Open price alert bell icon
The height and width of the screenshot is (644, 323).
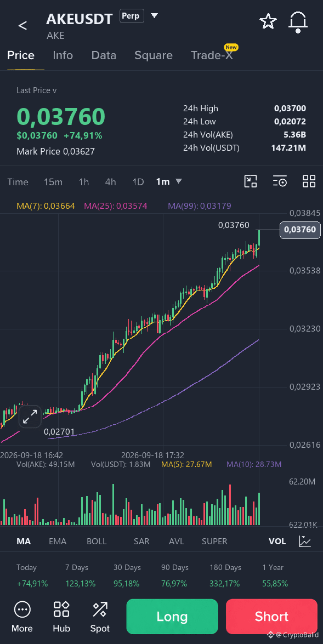coord(298,22)
